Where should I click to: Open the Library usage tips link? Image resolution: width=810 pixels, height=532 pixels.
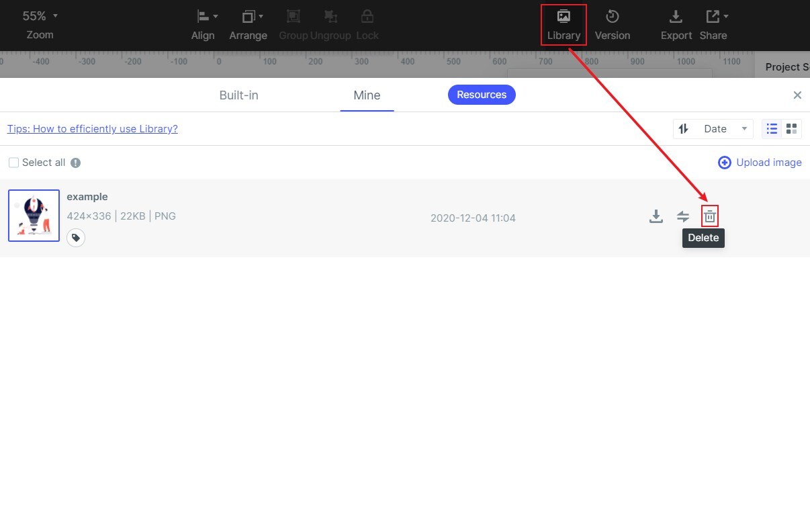pyautogui.click(x=93, y=129)
